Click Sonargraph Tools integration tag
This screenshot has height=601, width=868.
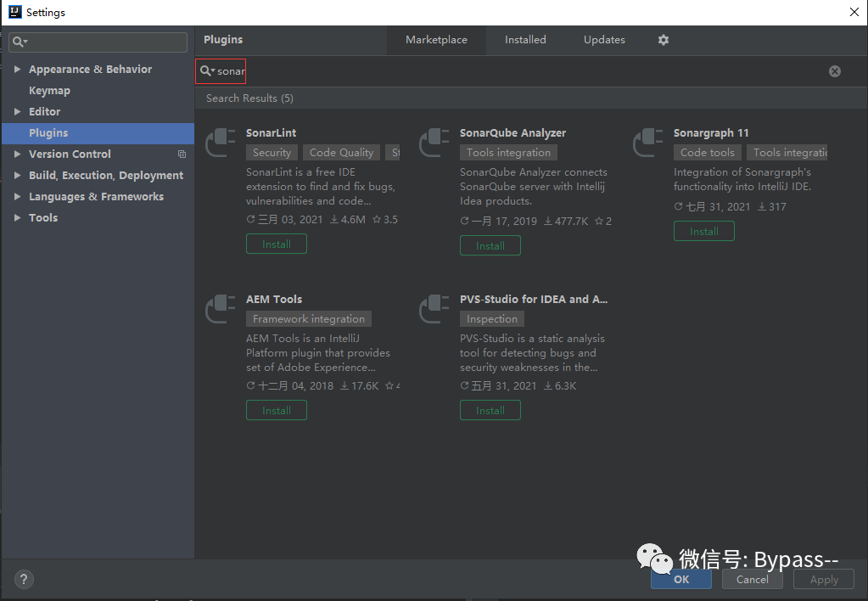pyautogui.click(x=787, y=152)
